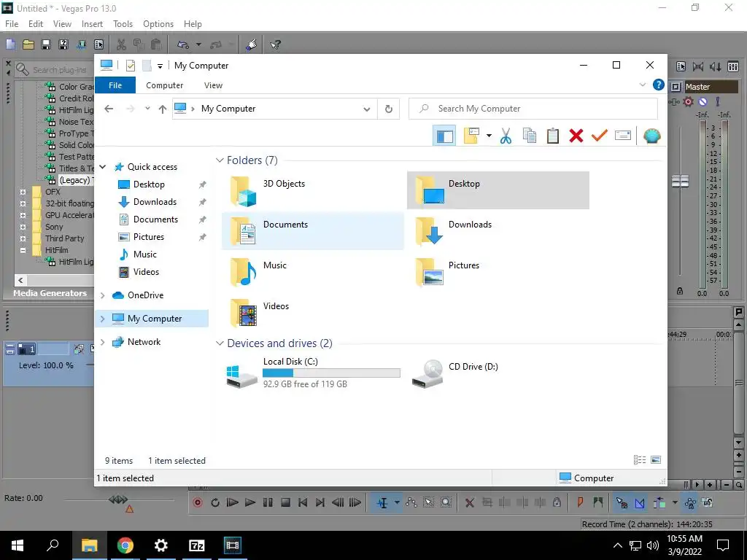The height and width of the screenshot is (560, 747).
Task: Expand OneDrive in the navigation pane
Action: pos(102,295)
